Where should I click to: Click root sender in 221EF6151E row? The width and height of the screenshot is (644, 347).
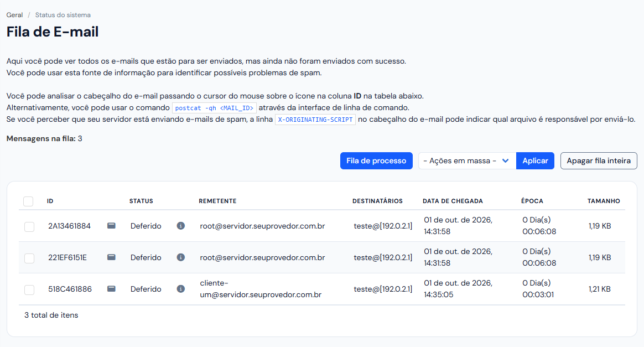(262, 257)
